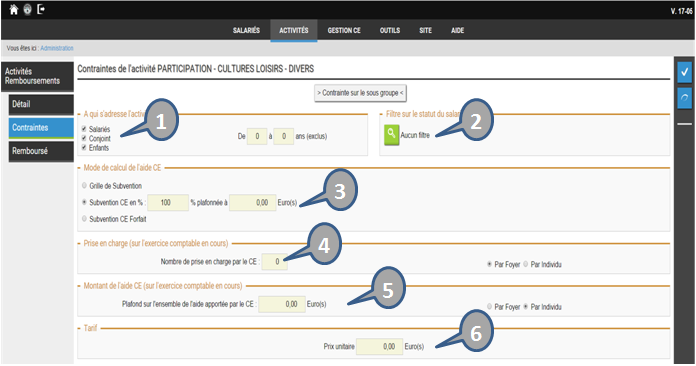Select Par Individu in Montant de l'aide
This screenshot has height=366, width=696.
click(526, 307)
